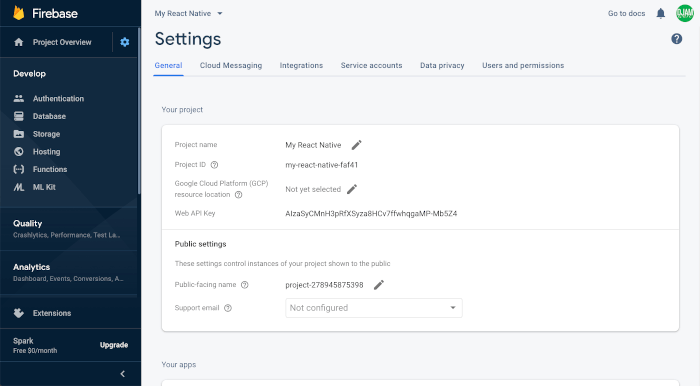Click public-facing name project-278945875398
Viewport: 700px width, 386px height.
click(324, 285)
